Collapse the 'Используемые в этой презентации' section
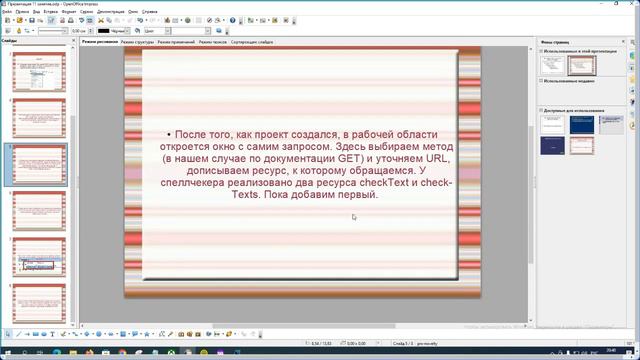This screenshot has width=640, height=360. 541,51
